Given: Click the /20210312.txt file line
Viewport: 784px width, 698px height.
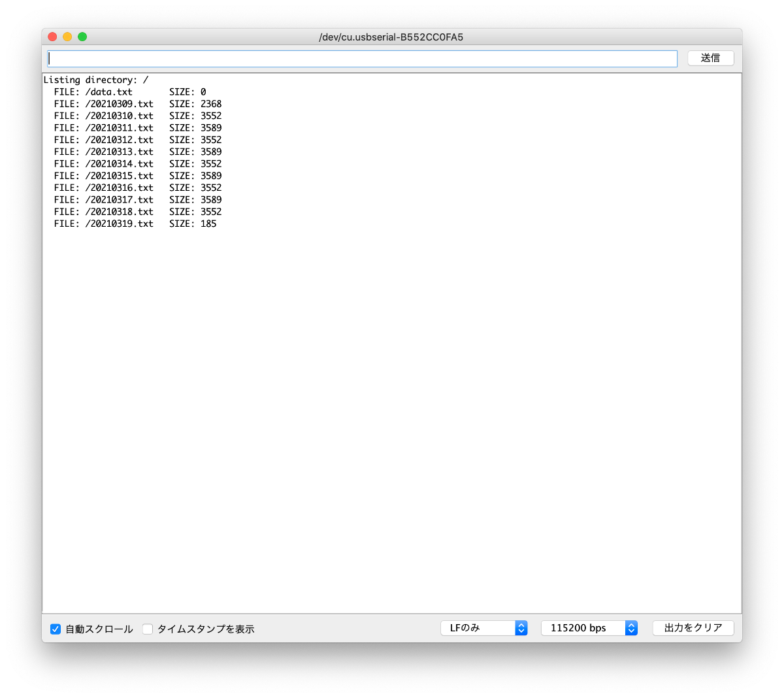Looking at the screenshot, I should [x=138, y=140].
